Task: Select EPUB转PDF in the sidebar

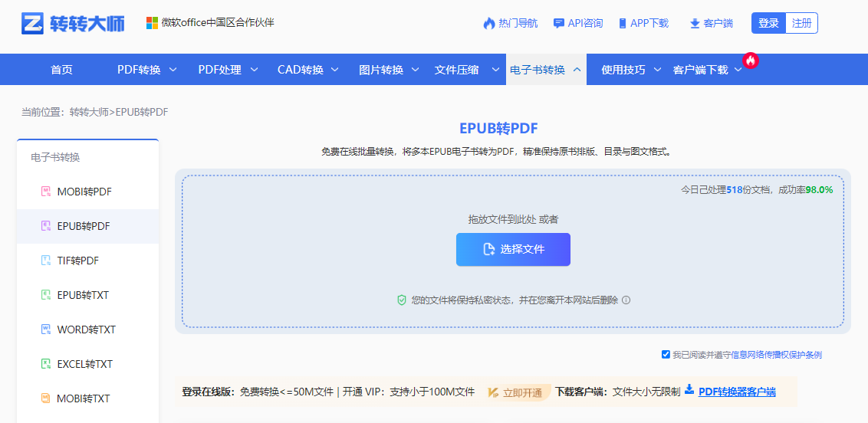Action: [x=88, y=226]
